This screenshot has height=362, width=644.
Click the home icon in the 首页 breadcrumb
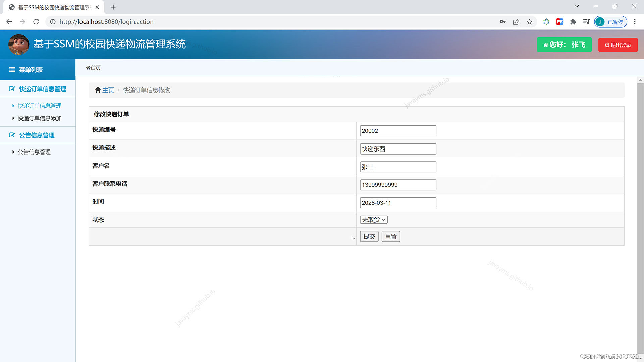tap(88, 68)
